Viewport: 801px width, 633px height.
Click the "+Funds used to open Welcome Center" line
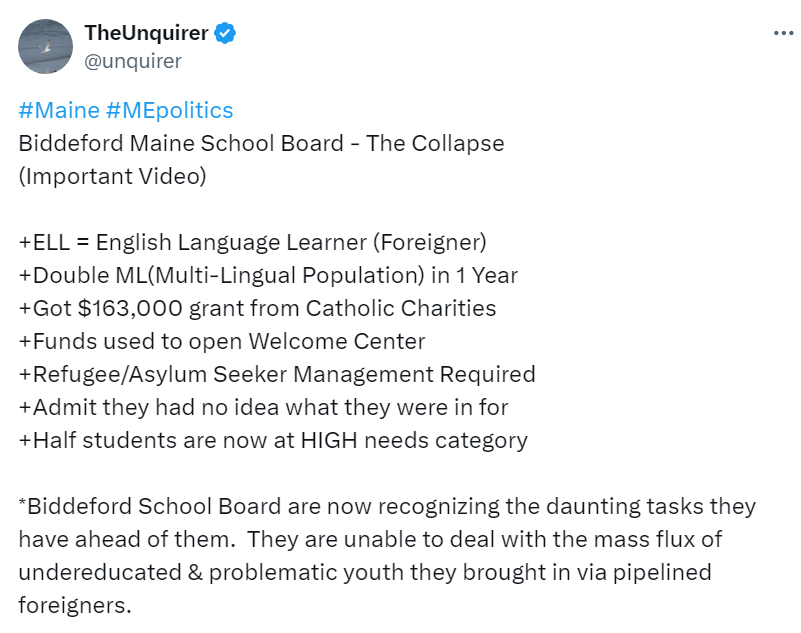222,341
